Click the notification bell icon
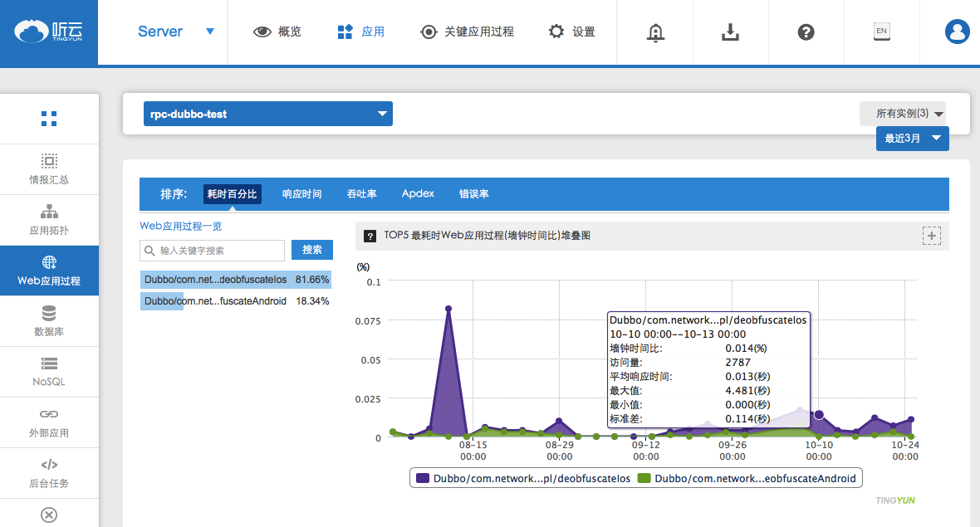This screenshot has width=980, height=527. pyautogui.click(x=656, y=32)
